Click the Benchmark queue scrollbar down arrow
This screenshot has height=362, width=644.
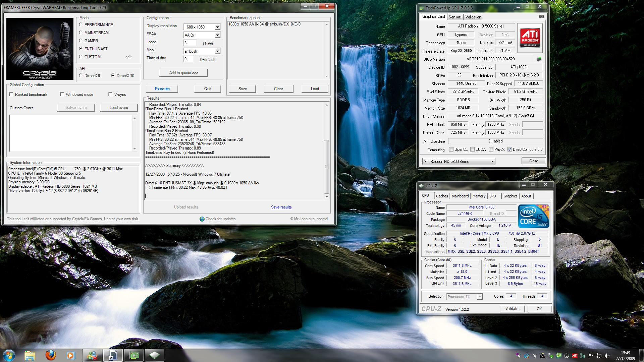(327, 76)
